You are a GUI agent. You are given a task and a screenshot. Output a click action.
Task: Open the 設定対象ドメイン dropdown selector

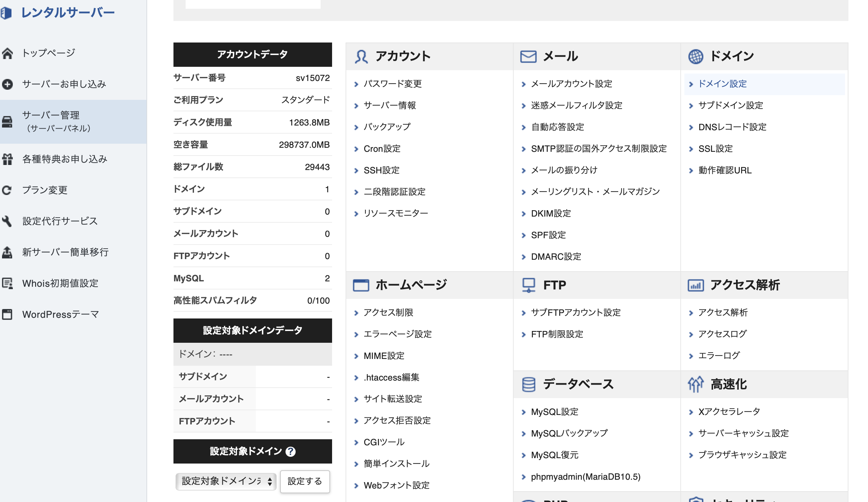(226, 481)
